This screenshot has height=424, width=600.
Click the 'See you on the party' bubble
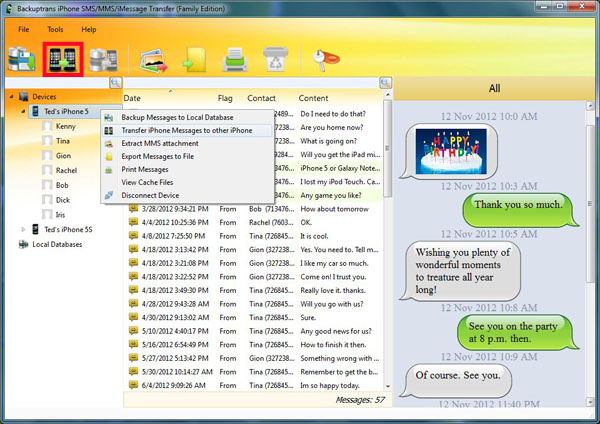click(518, 333)
